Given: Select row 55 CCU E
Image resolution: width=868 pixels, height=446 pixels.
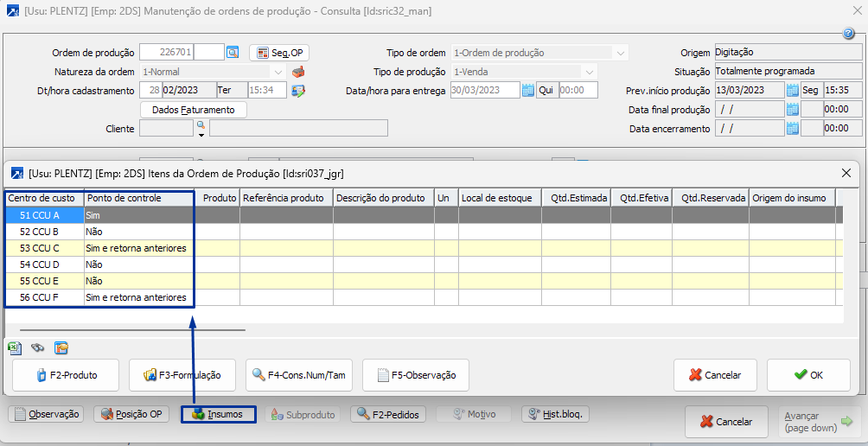Looking at the screenshot, I should (x=424, y=281).
